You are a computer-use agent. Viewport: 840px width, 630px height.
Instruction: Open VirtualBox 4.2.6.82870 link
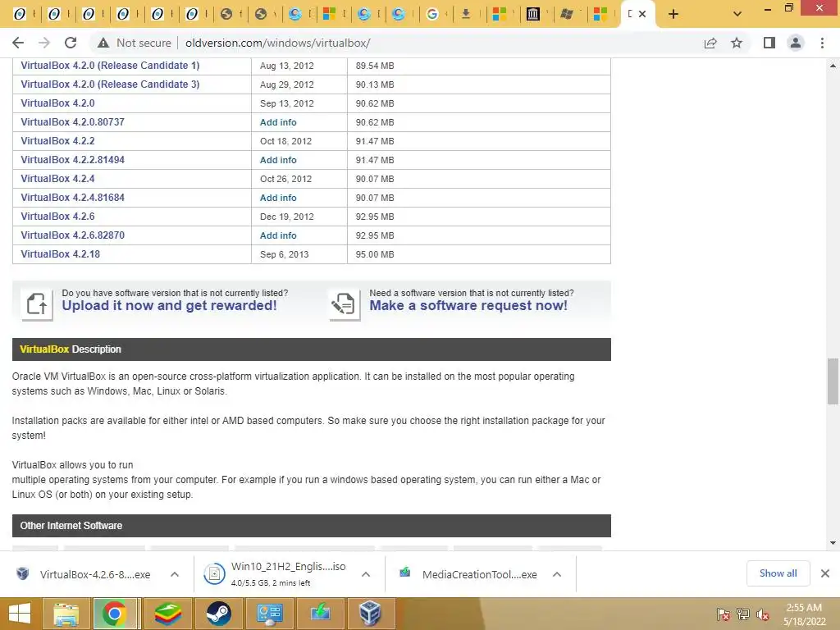(72, 235)
